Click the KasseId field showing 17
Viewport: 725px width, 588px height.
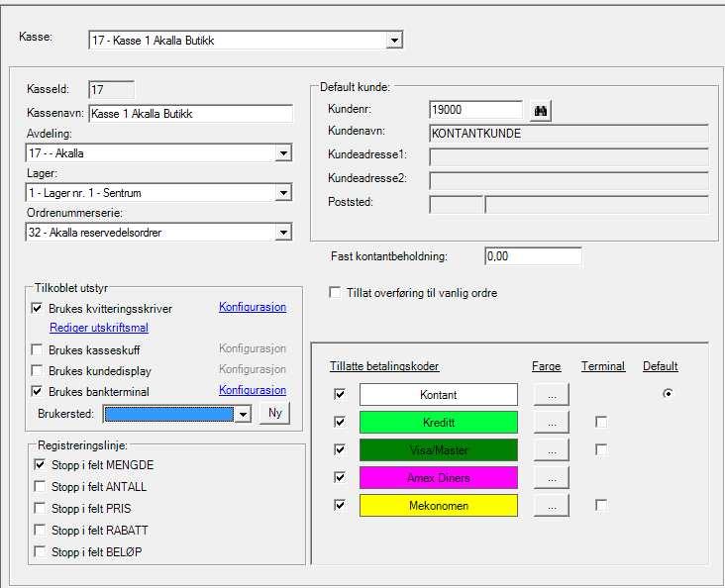[x=112, y=90]
